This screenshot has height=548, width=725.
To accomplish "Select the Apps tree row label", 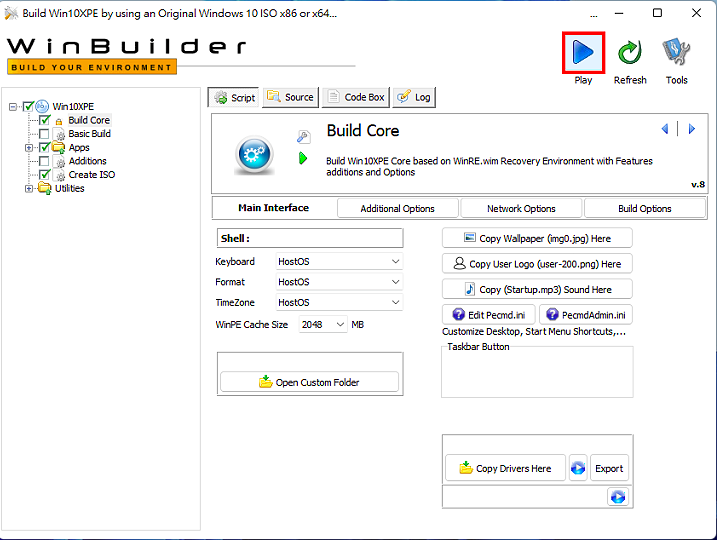I will click(79, 148).
